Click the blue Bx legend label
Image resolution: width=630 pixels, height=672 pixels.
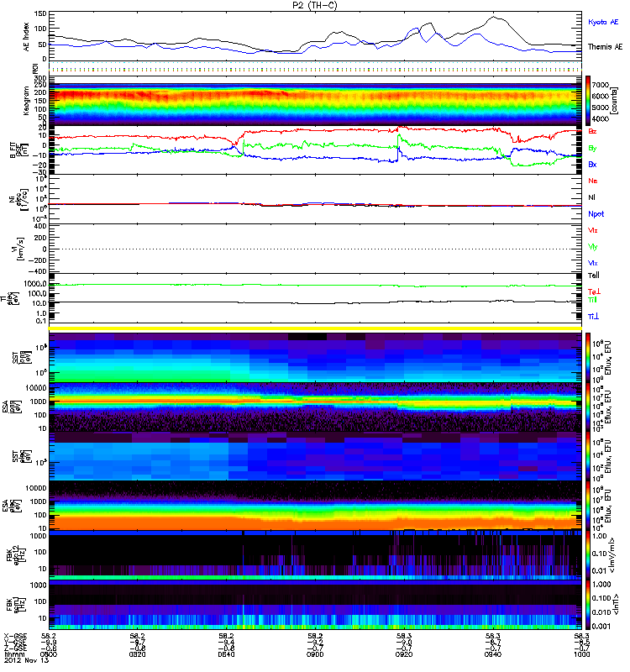[x=592, y=164]
